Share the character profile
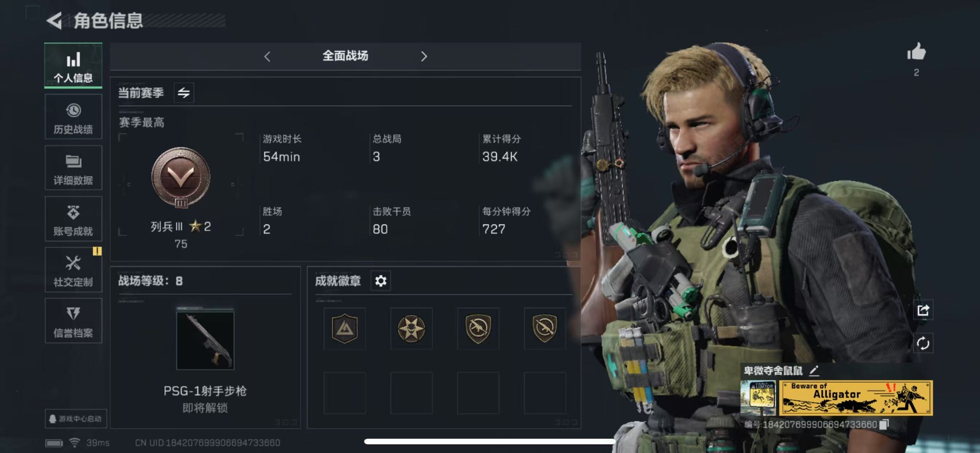The image size is (980, 453). pos(923,310)
